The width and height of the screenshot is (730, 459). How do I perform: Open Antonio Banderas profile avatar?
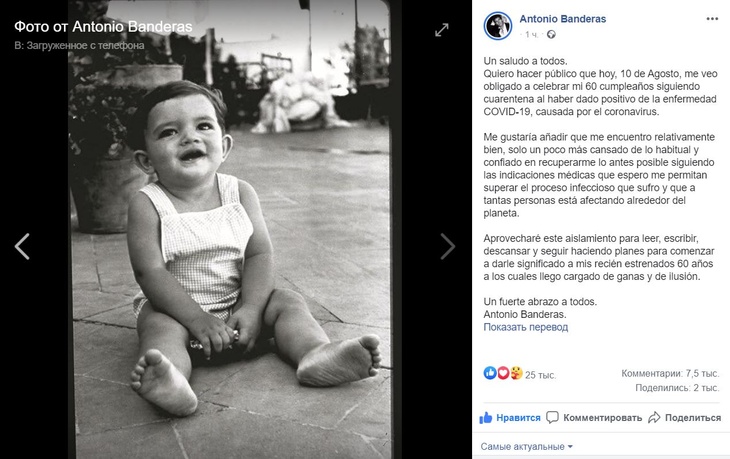point(497,27)
